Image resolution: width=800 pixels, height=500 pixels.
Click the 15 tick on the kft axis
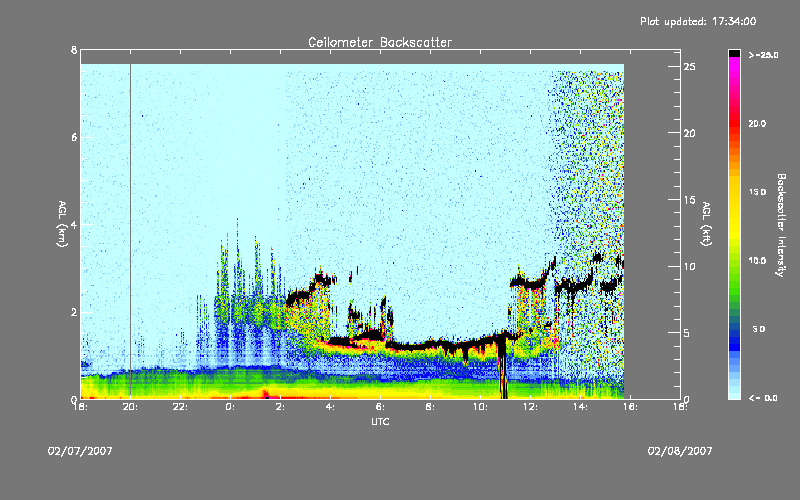coord(690,200)
